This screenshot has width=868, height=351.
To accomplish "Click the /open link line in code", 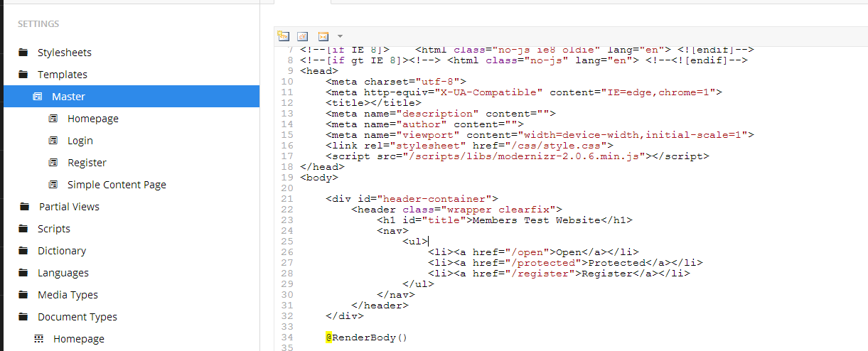I will (533, 252).
